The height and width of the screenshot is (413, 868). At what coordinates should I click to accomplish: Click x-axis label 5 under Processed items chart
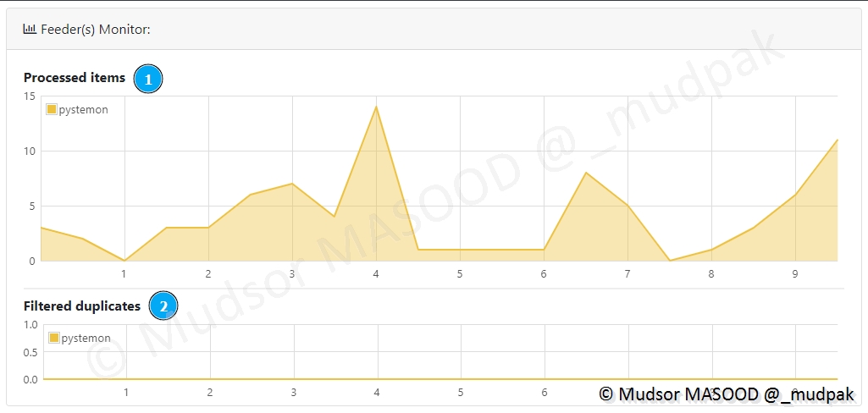[460, 274]
